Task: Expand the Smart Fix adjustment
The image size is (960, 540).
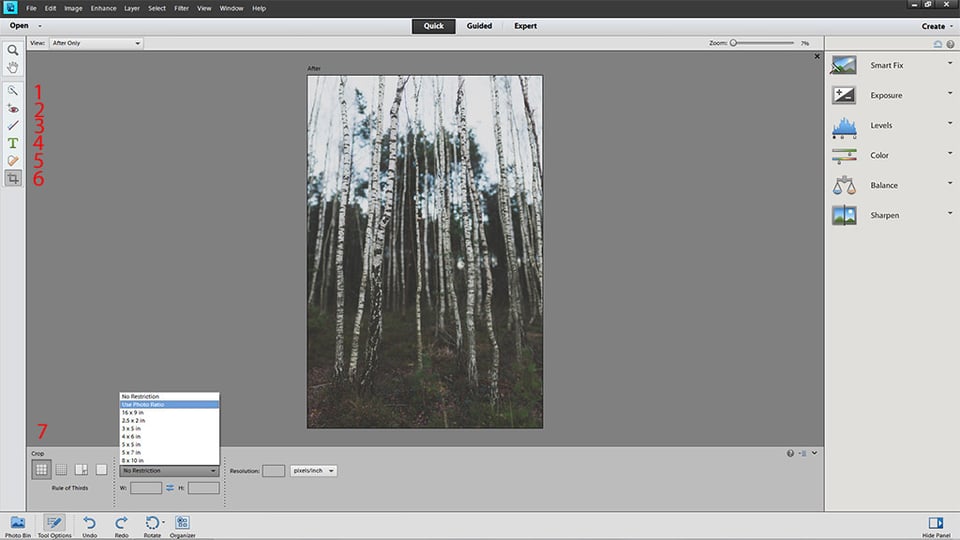Action: (x=950, y=63)
